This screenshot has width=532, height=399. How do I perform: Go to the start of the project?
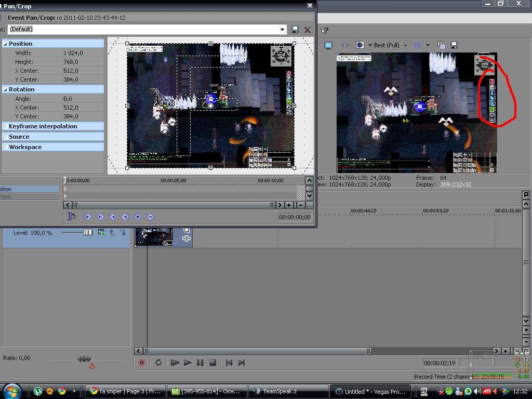229,363
